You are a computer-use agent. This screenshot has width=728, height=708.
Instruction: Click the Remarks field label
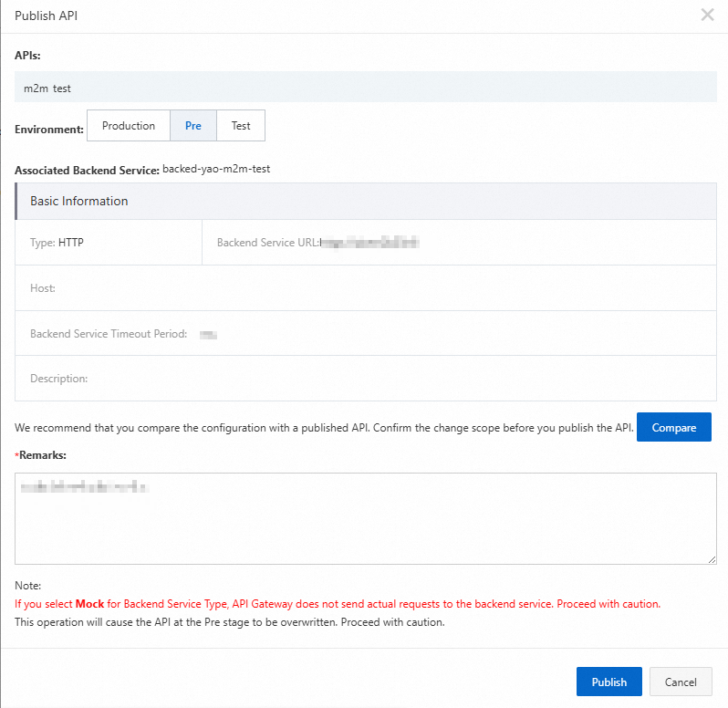pyautogui.click(x=42, y=453)
